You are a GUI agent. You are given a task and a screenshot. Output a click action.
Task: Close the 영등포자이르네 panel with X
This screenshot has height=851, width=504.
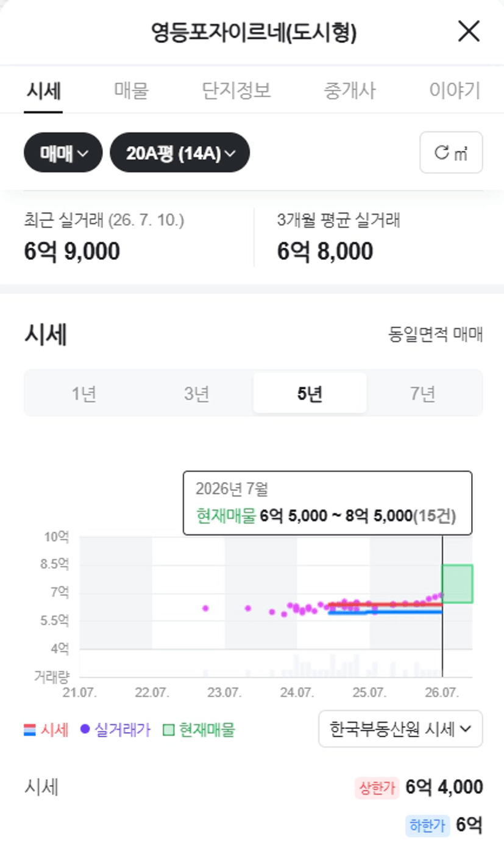pyautogui.click(x=469, y=32)
